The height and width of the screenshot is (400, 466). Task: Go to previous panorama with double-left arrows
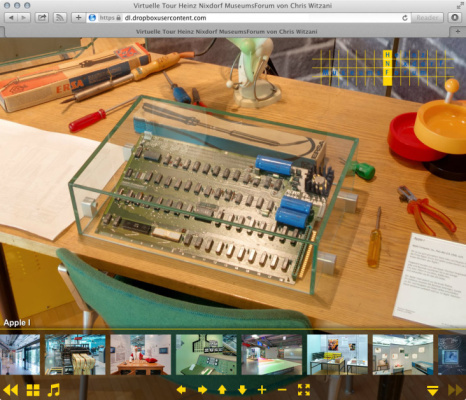(11, 390)
